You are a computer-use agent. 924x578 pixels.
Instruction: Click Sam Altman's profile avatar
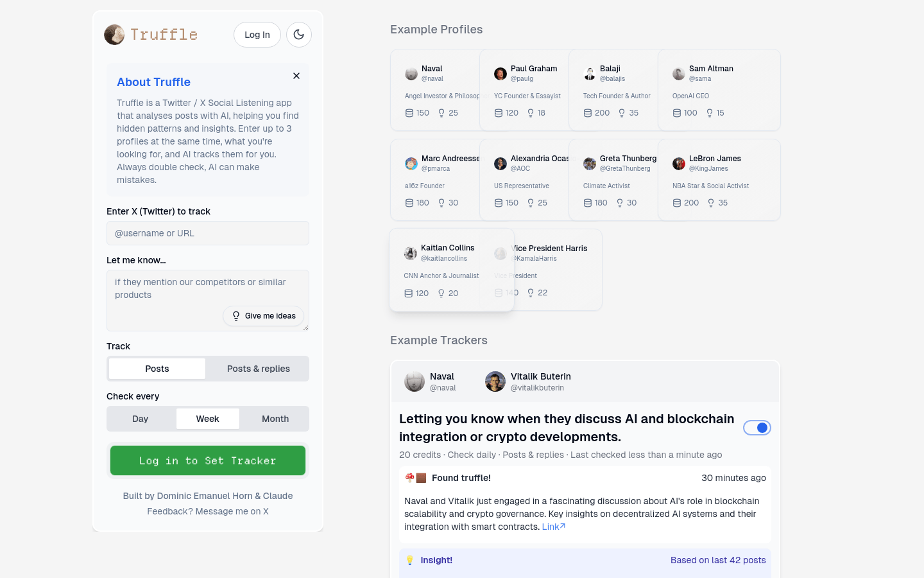tap(679, 74)
